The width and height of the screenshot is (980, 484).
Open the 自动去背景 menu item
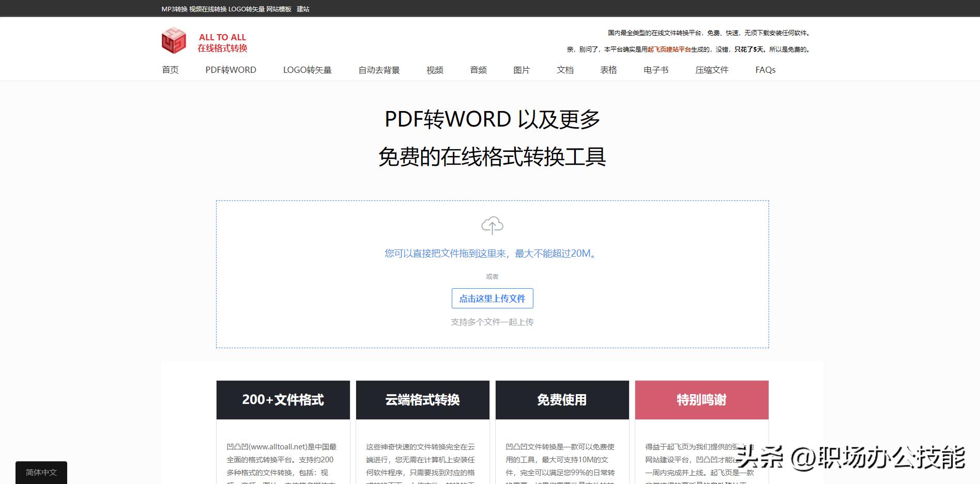pos(379,70)
